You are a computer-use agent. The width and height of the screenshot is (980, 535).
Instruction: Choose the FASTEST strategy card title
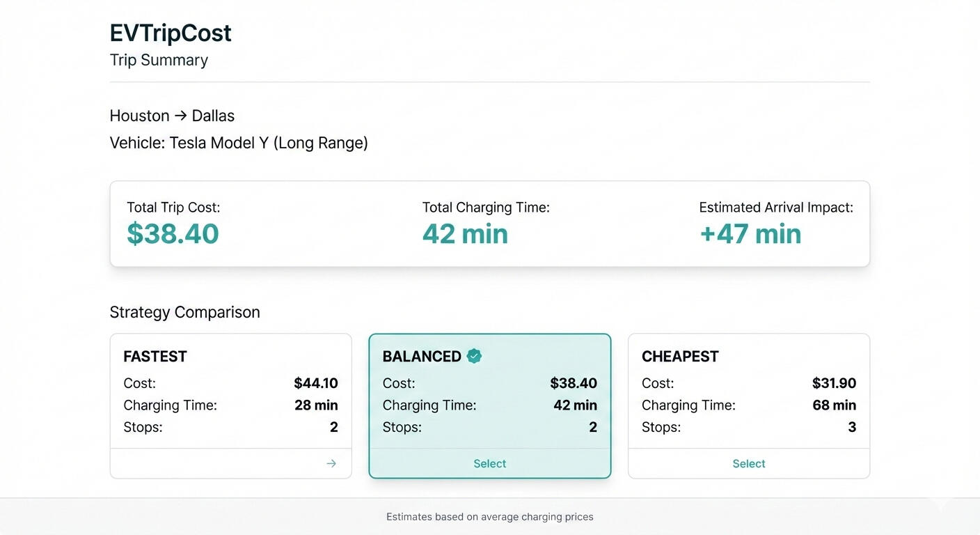pos(155,357)
